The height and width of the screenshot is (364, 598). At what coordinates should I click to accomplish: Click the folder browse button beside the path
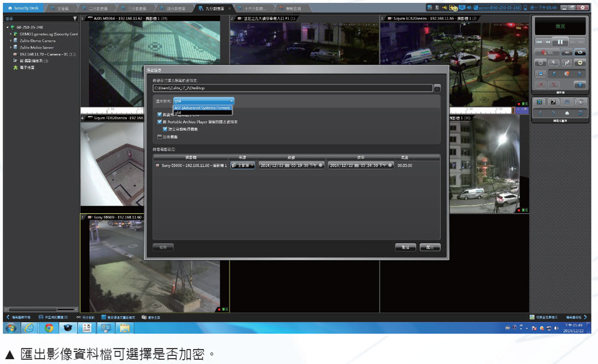tap(437, 88)
